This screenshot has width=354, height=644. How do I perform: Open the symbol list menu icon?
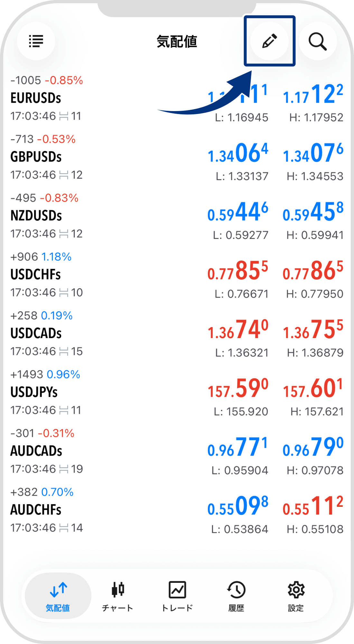point(36,41)
